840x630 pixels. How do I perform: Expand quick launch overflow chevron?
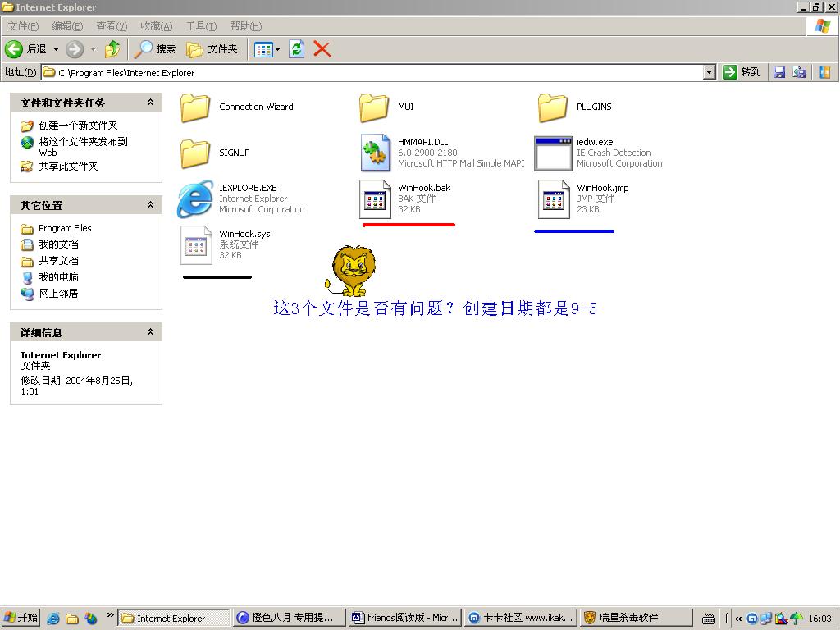(x=111, y=615)
